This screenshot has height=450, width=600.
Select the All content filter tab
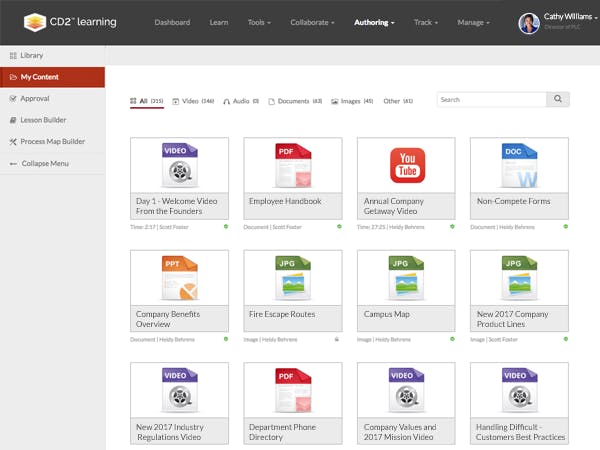(x=147, y=101)
